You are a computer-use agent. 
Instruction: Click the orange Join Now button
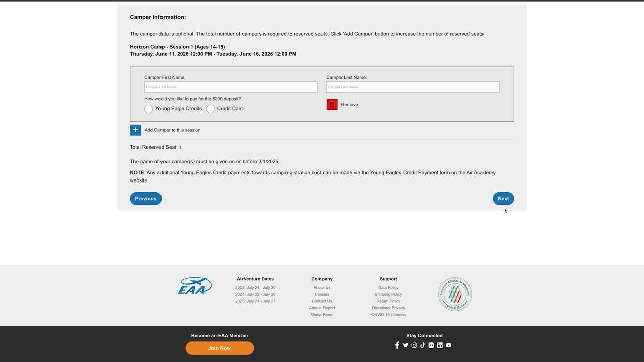tap(219, 348)
